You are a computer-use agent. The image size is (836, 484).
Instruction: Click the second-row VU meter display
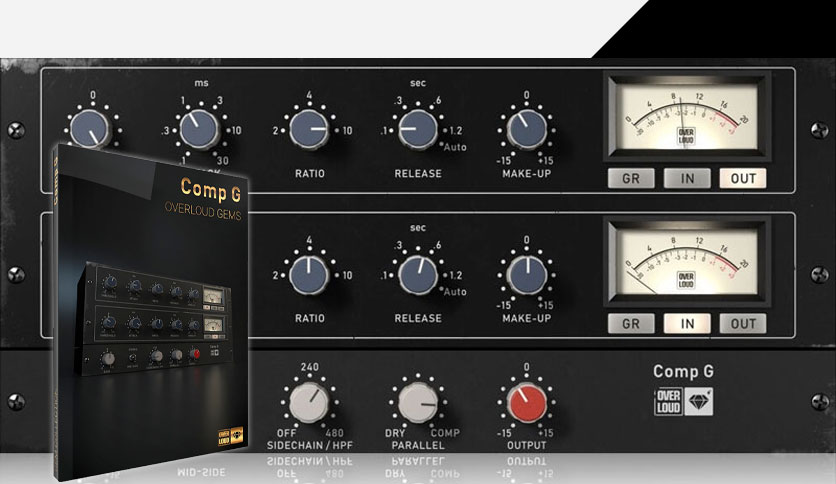[x=687, y=261]
